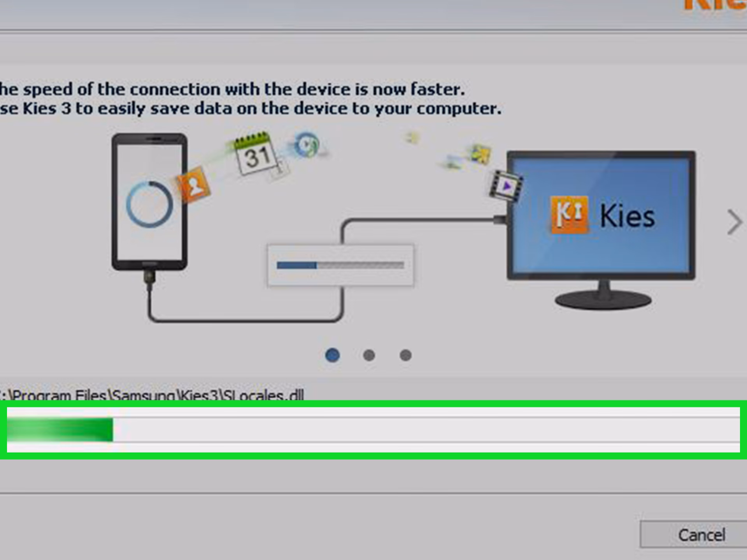Click the smartphone illustration
Screen dimensions: 747x560
pos(149,201)
